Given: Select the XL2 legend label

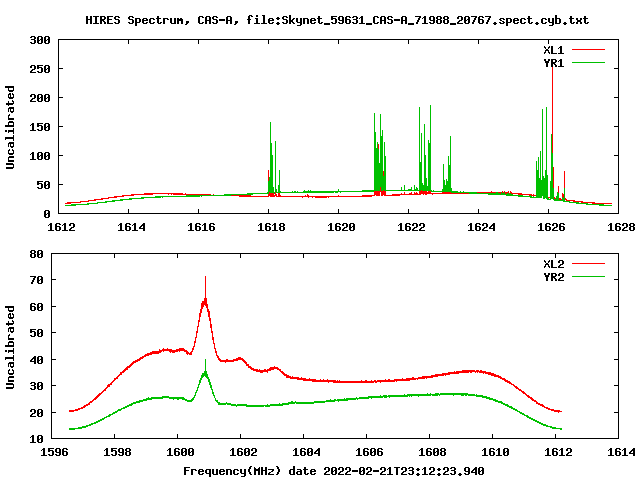Looking at the screenshot, I should click(x=553, y=264).
